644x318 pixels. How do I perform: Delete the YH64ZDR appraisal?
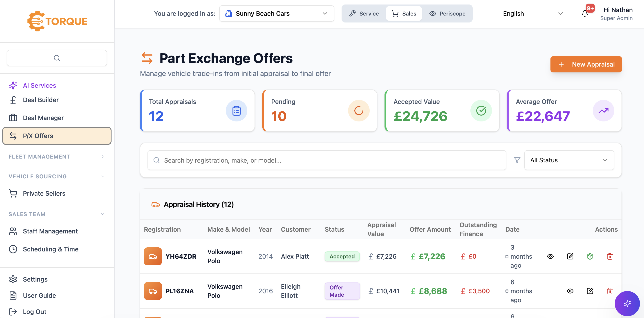click(x=610, y=257)
